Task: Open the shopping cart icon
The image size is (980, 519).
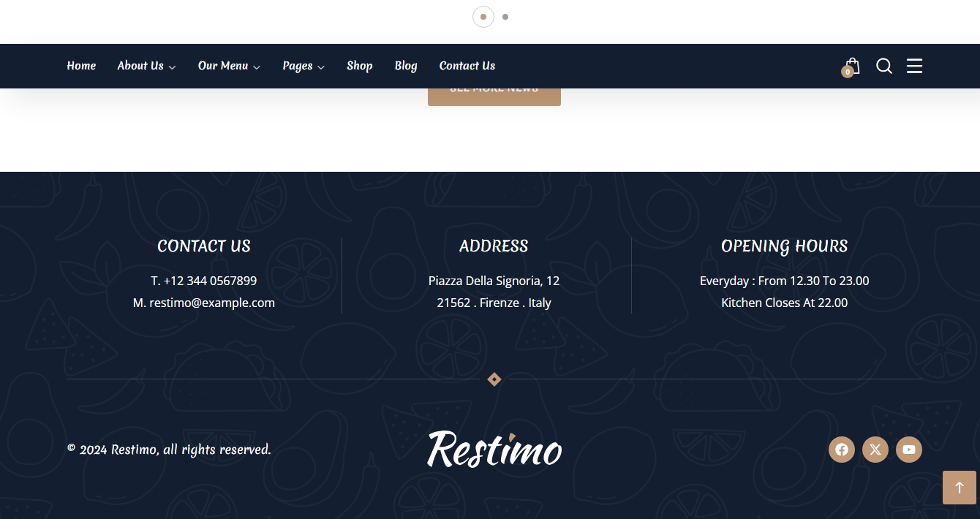Action: point(851,66)
